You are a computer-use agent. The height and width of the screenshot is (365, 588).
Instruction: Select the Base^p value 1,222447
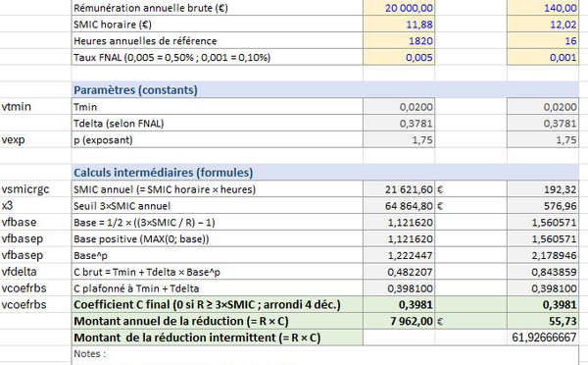[399, 255]
